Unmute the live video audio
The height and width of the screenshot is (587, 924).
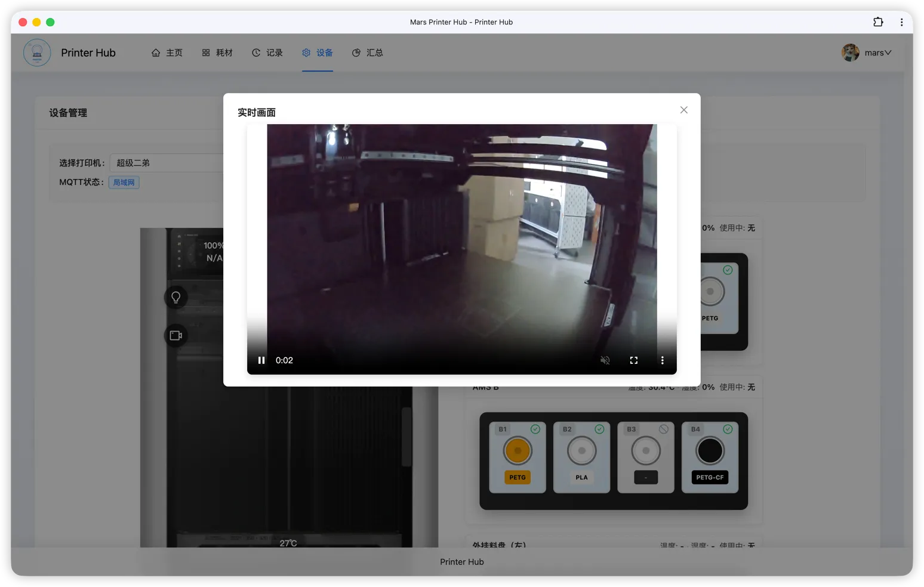pyautogui.click(x=605, y=360)
